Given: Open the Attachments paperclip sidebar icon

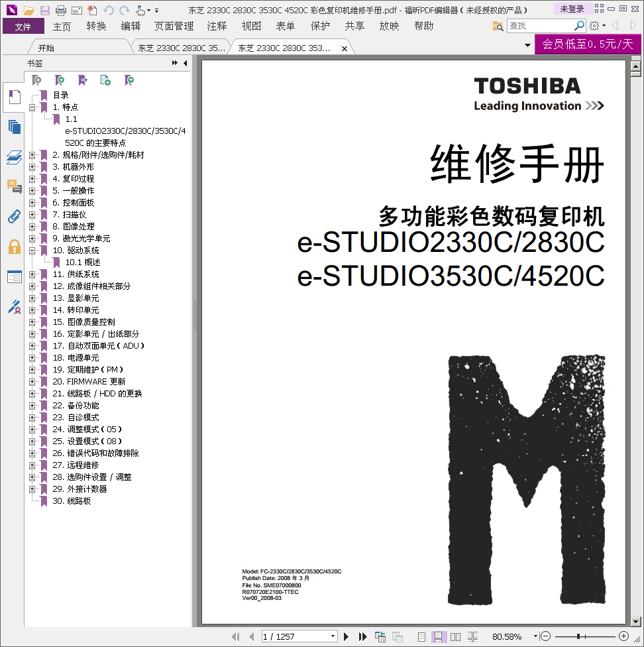Looking at the screenshot, I should tap(15, 216).
